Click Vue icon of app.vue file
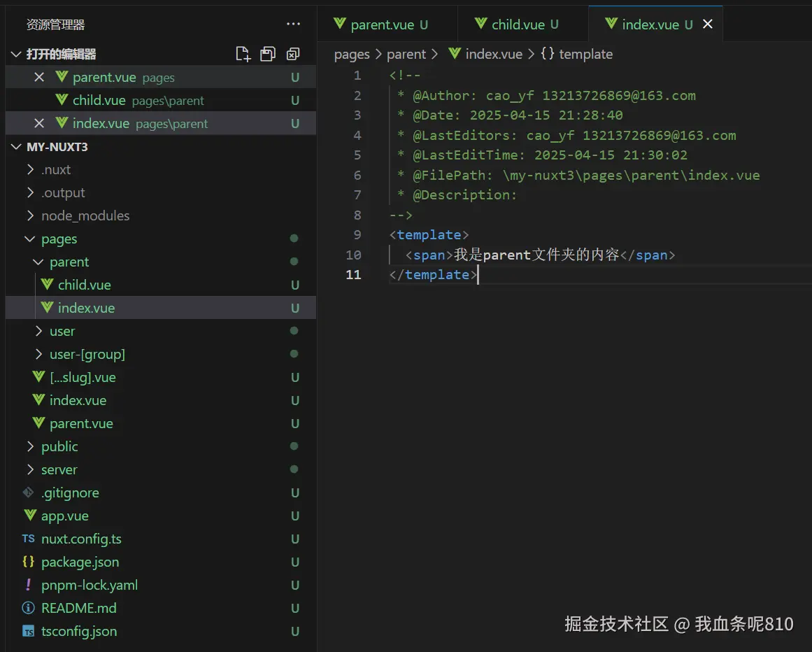Viewport: 812px width, 652px height. tap(30, 516)
